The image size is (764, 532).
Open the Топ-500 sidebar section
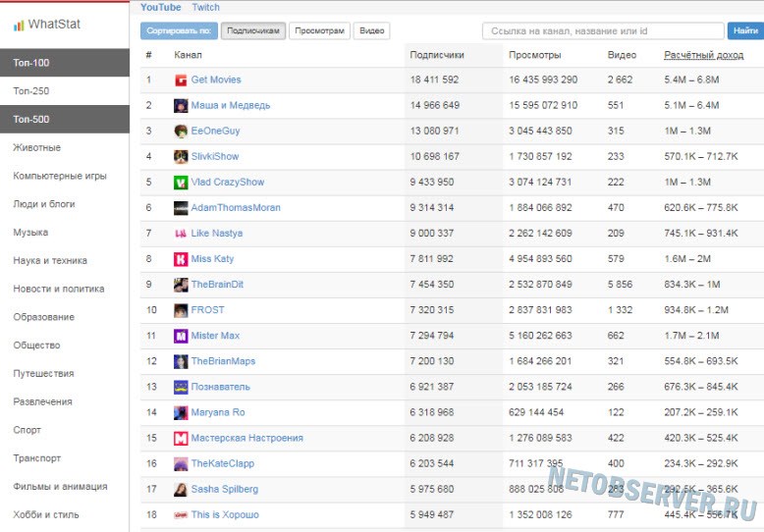[65, 119]
